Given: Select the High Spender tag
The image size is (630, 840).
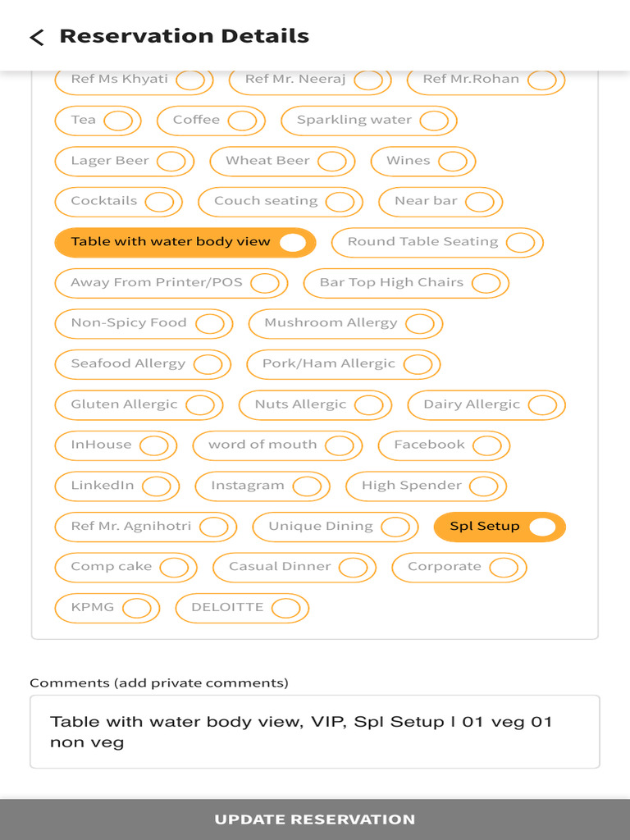Looking at the screenshot, I should 426,486.
